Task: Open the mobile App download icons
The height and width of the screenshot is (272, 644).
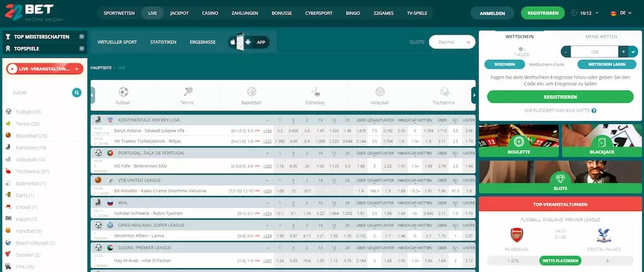Action: click(249, 42)
